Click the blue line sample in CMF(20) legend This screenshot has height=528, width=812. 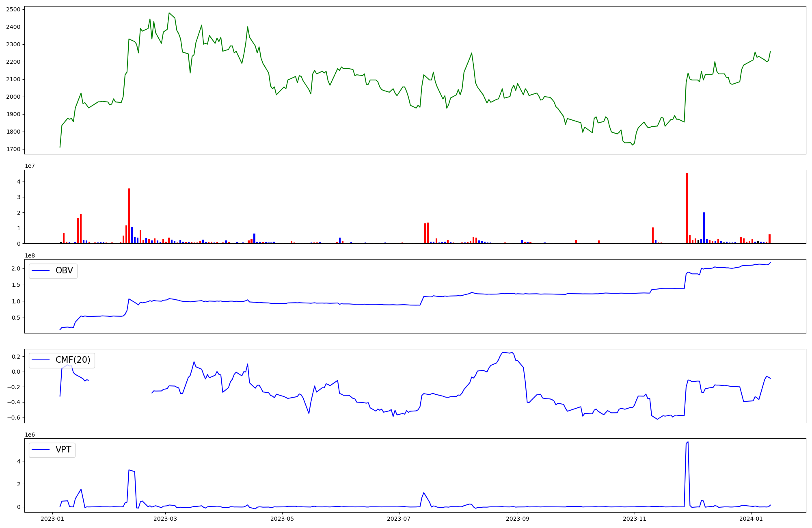click(41, 360)
